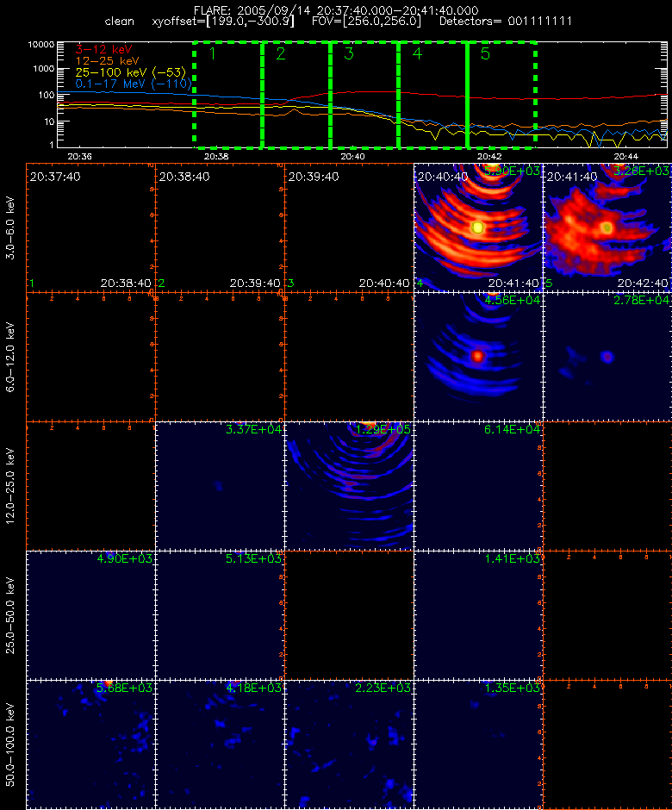Click the solid green line between intervals 4 and 5
Image resolution: width=672 pixels, height=810 pixels.
(x=467, y=95)
